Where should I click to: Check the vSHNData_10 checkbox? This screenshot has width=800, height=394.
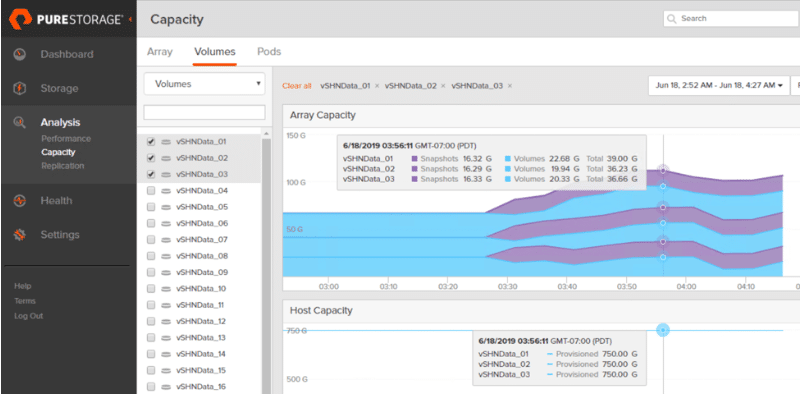coord(151,289)
